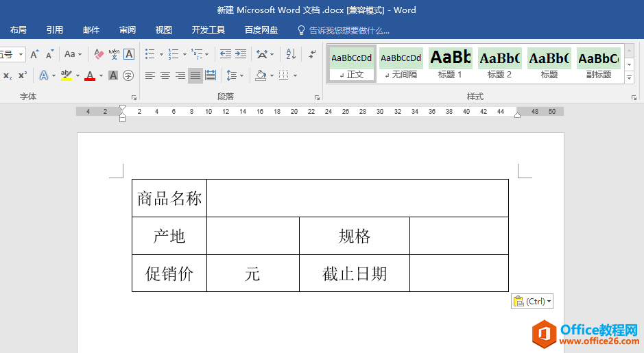Click the Distributed alignment icon
Viewport: 644px width, 353px height.
coord(211,75)
